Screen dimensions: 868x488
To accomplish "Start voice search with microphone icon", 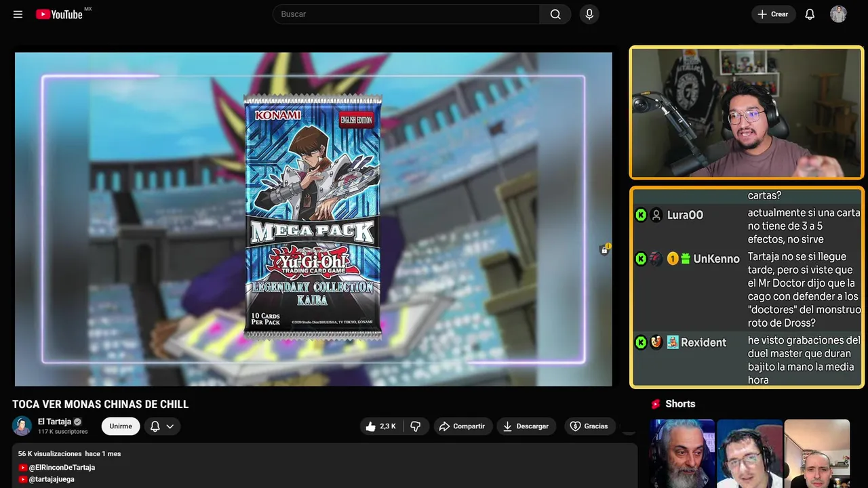I will [x=589, y=14].
